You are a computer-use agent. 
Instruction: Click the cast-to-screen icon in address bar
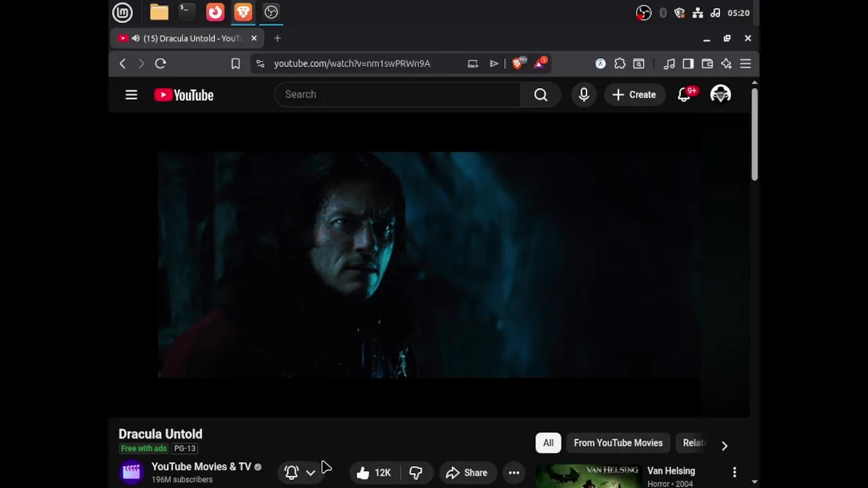(473, 64)
